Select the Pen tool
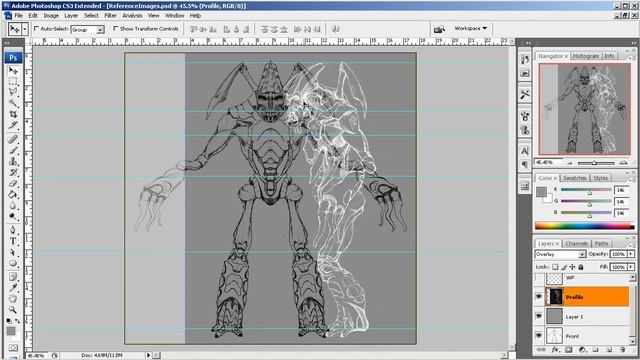640x360 pixels. tap(13, 230)
